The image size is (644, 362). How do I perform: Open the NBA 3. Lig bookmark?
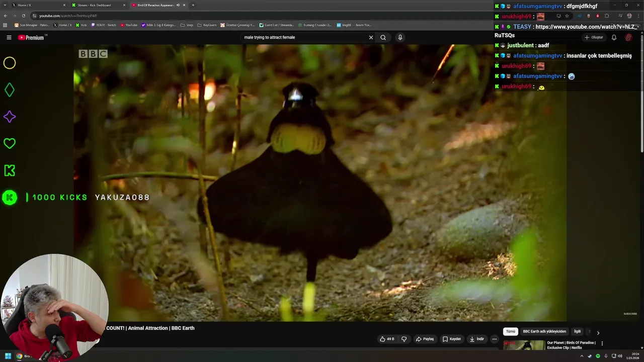(158, 25)
